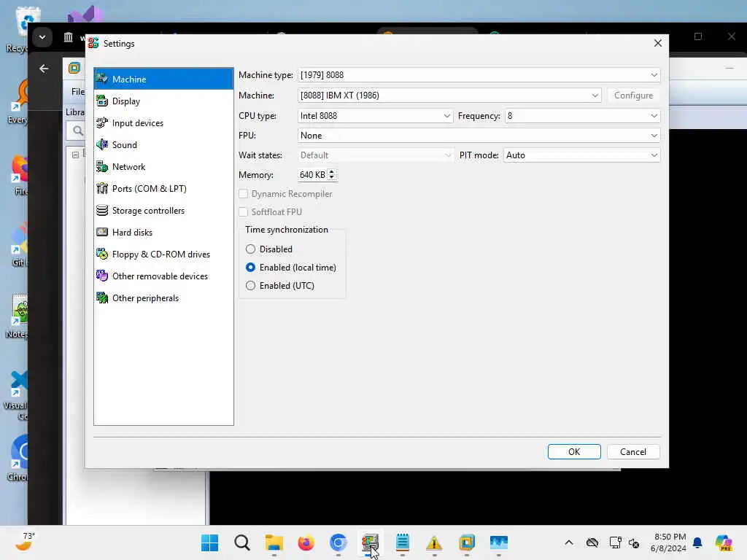Click the Hard disks icon
Image resolution: width=747 pixels, height=560 pixels.
102,233
